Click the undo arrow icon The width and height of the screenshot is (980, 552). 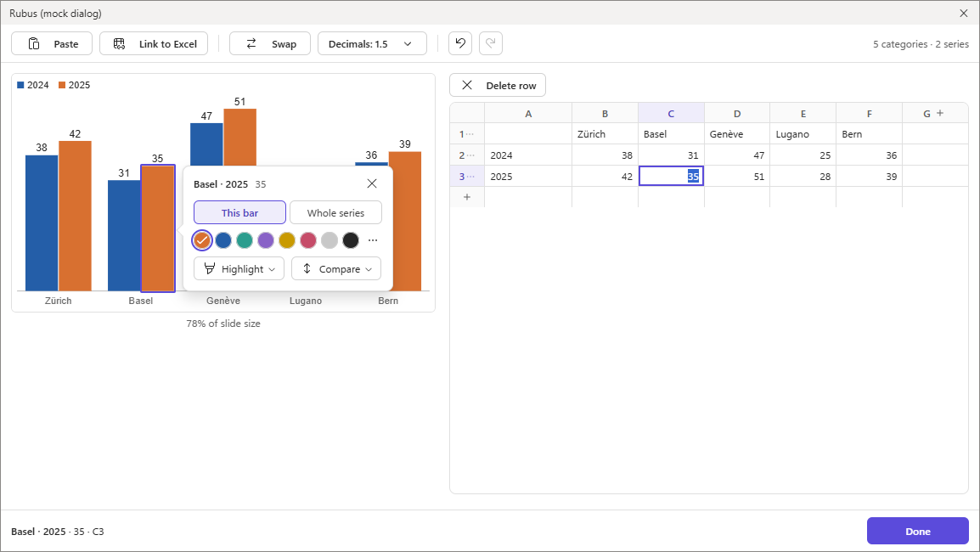pos(460,43)
